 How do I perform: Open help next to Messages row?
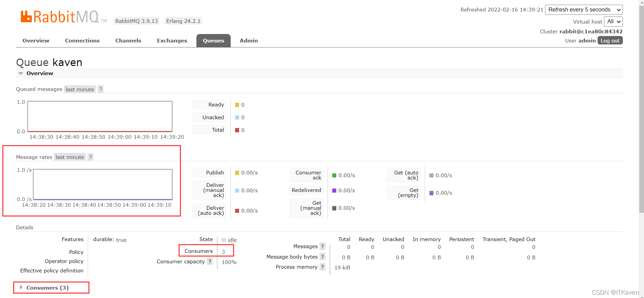pos(323,246)
